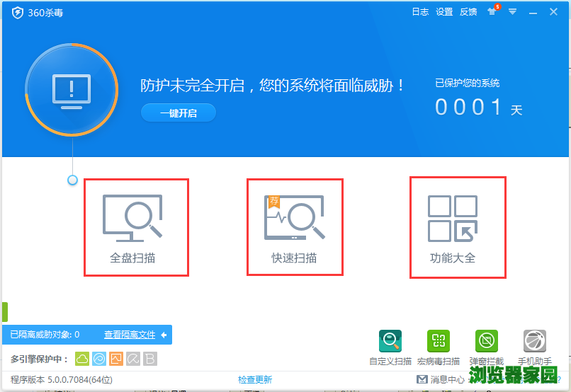
Task: Open the custom scan (自定义扫描) tool
Action: 390,342
